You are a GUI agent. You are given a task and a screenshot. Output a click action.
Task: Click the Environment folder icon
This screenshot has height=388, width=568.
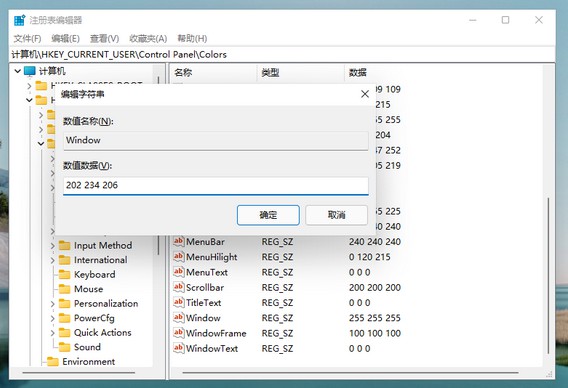pos(53,362)
